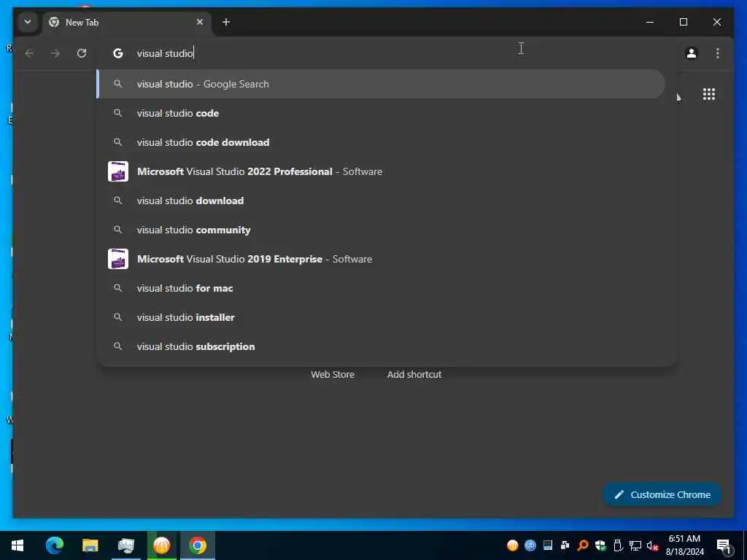Choose Microsoft Visual Studio 2022 Professional suggestion

381,171
